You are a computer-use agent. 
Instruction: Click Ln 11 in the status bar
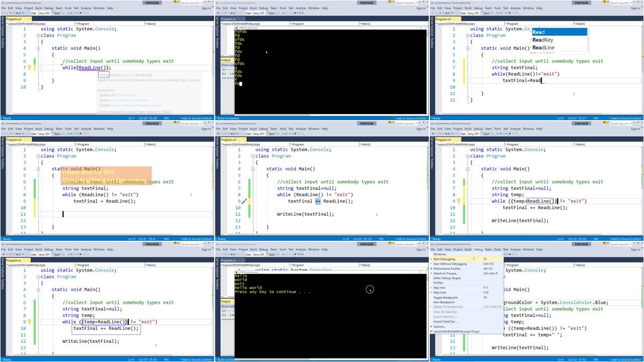[x=132, y=239]
